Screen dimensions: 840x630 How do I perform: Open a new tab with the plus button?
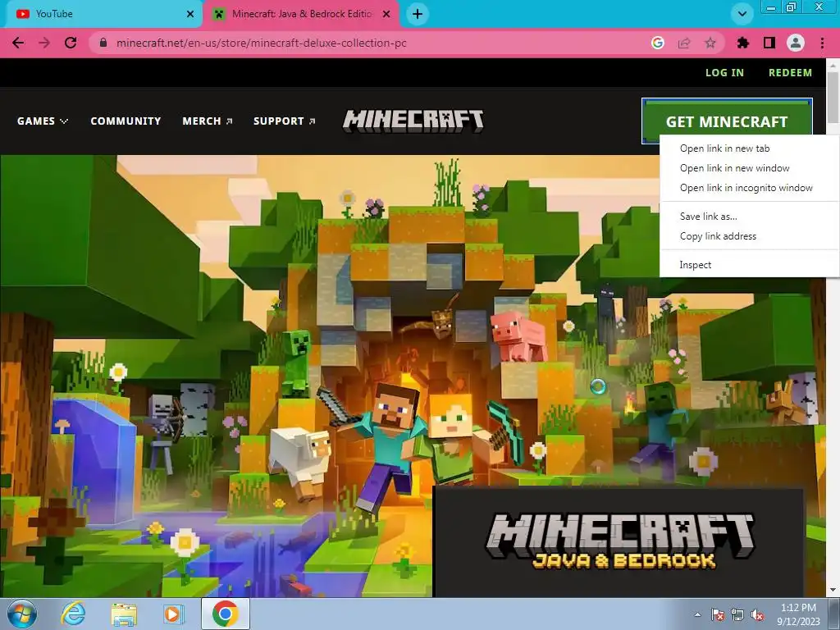(418, 14)
